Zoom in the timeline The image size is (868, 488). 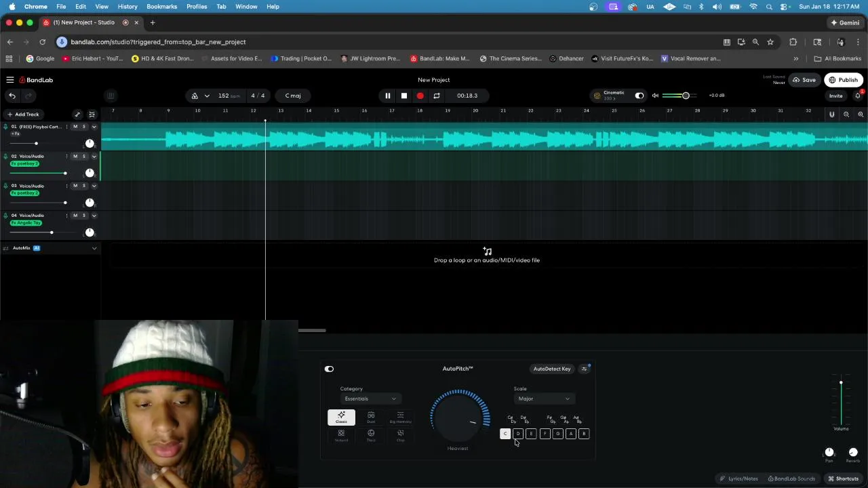861,115
